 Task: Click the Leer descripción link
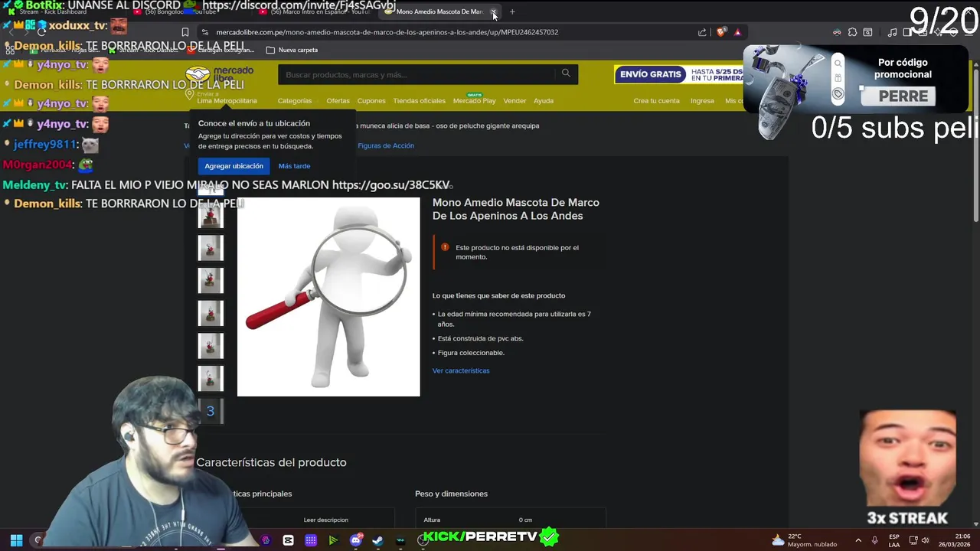coord(325,520)
